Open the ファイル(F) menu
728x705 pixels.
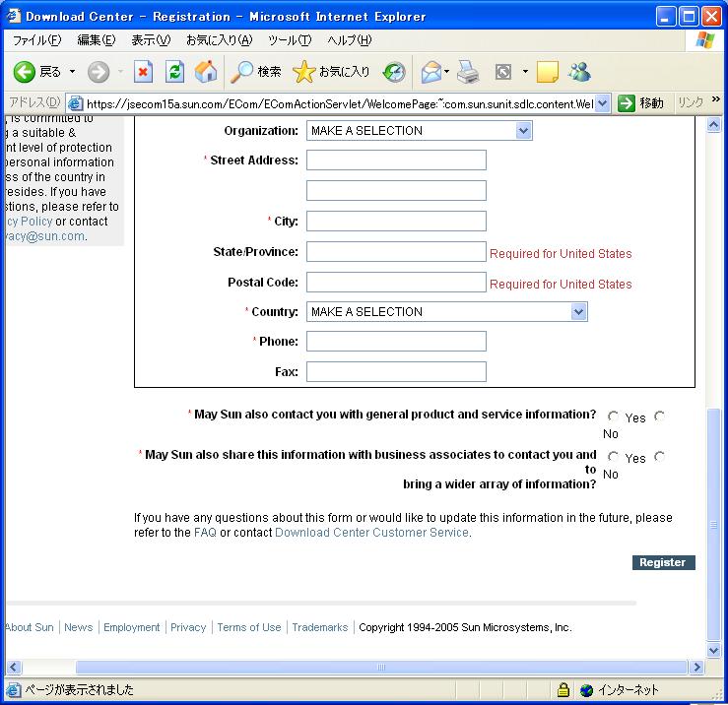[x=36, y=40]
